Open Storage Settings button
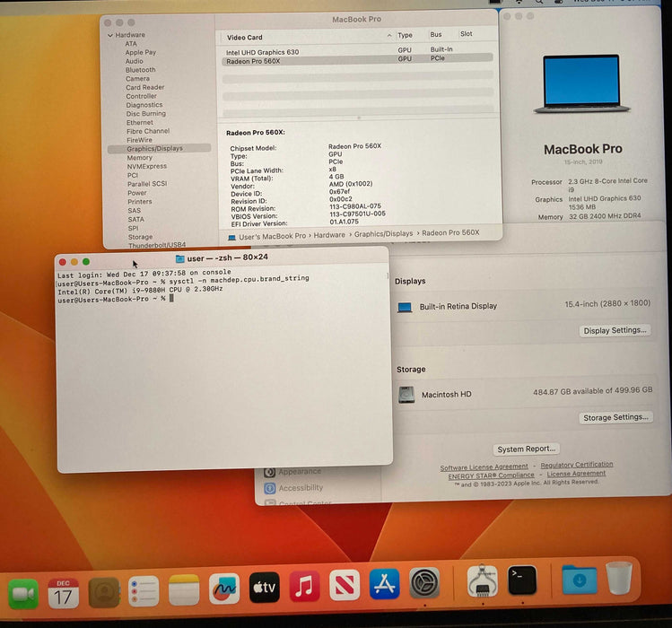The image size is (672, 628). click(615, 417)
